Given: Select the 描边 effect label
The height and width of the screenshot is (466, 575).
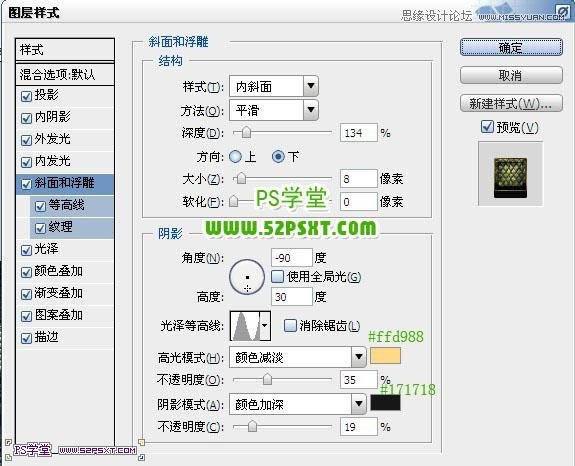Looking at the screenshot, I should tap(47, 337).
